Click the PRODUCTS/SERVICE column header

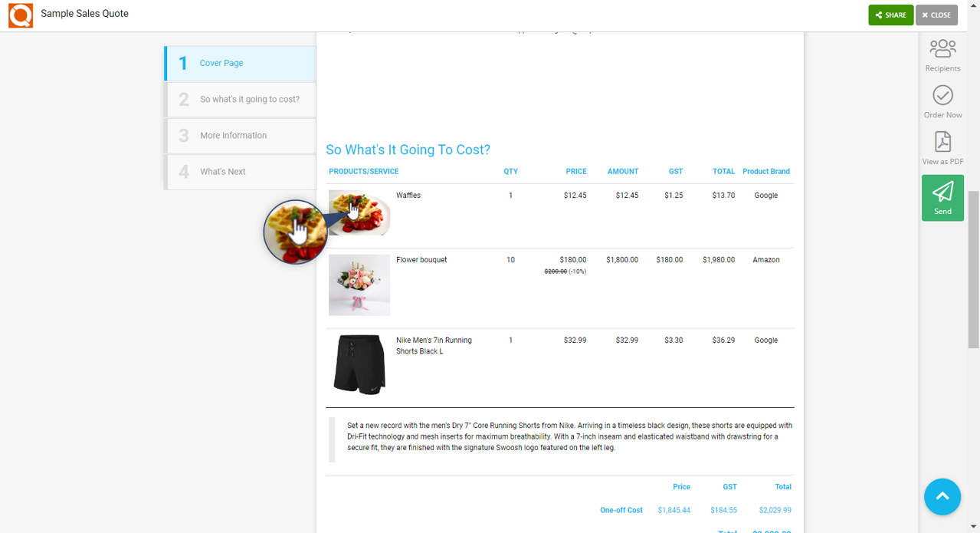coord(363,171)
